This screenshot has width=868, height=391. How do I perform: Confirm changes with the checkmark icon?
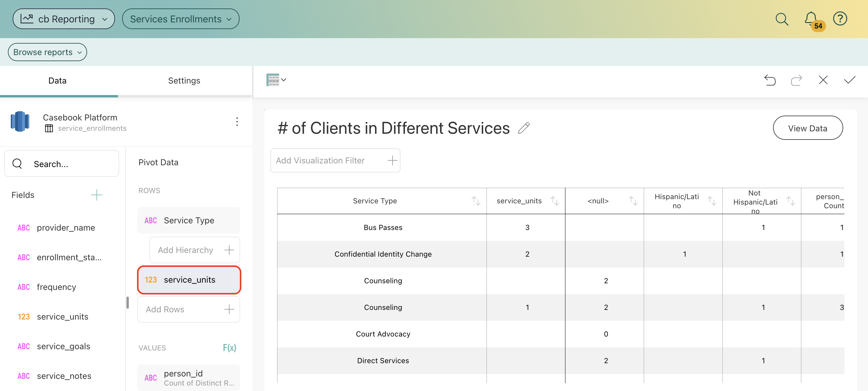coord(850,80)
